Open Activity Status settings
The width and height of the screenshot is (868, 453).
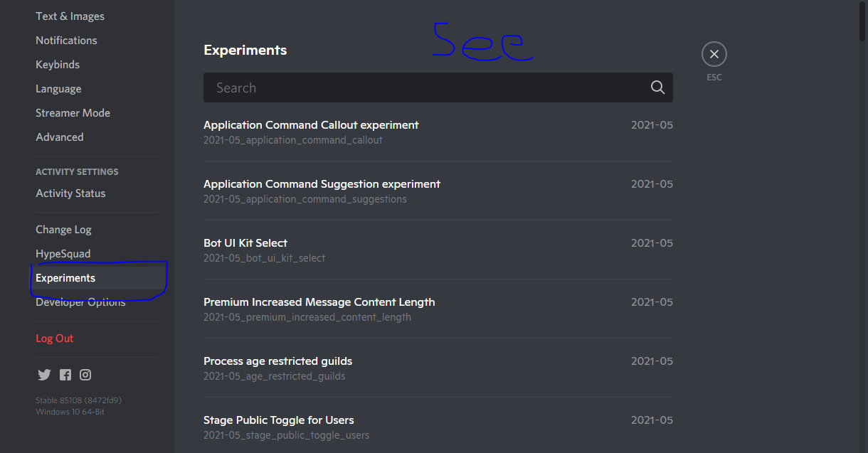point(70,193)
